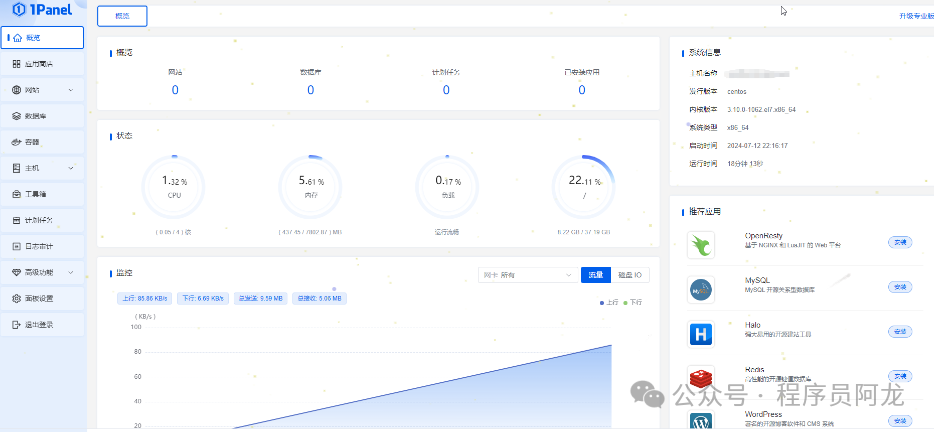Open the 日志审计 log audit sidebar icon

point(17,246)
